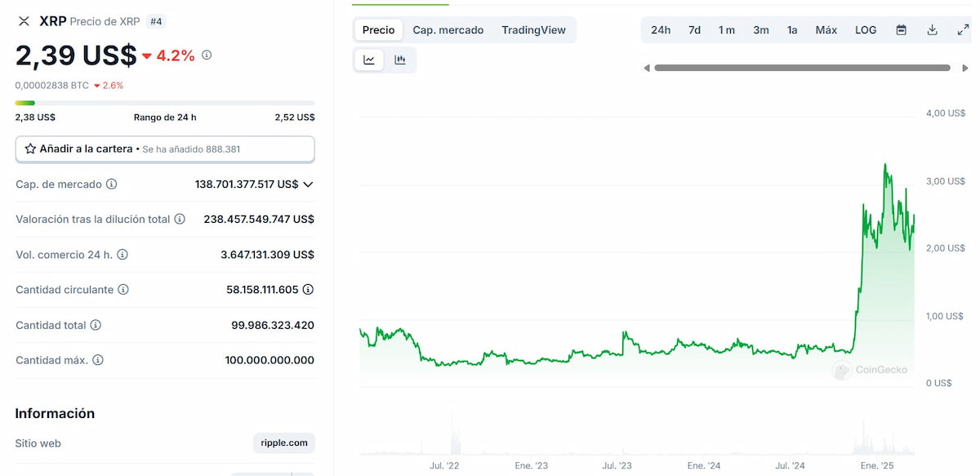Open the TradingView chart tab
Viewport: 980px width, 476px height.
pos(533,30)
